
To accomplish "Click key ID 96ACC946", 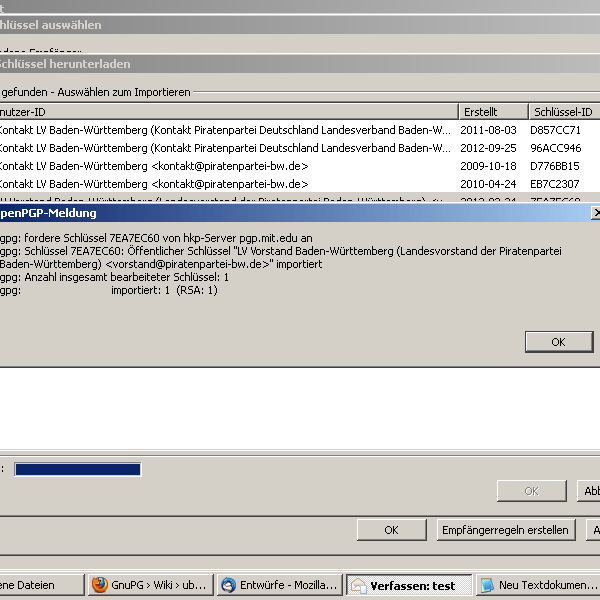I will 556,148.
